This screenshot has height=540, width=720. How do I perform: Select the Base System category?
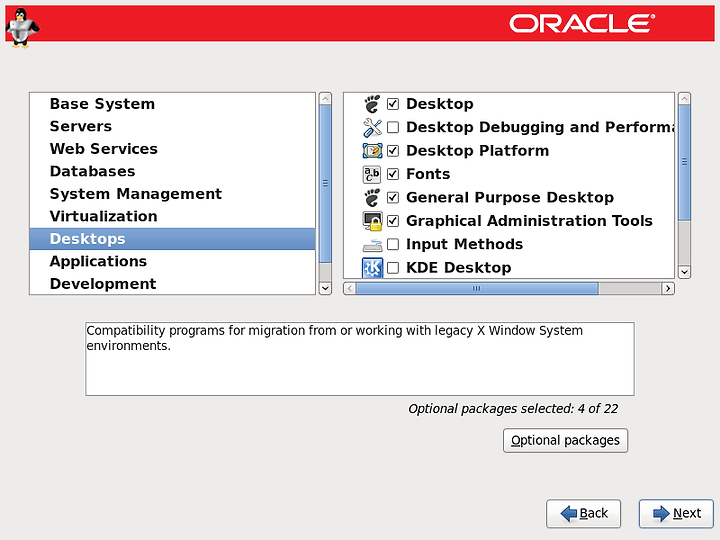tap(172, 104)
